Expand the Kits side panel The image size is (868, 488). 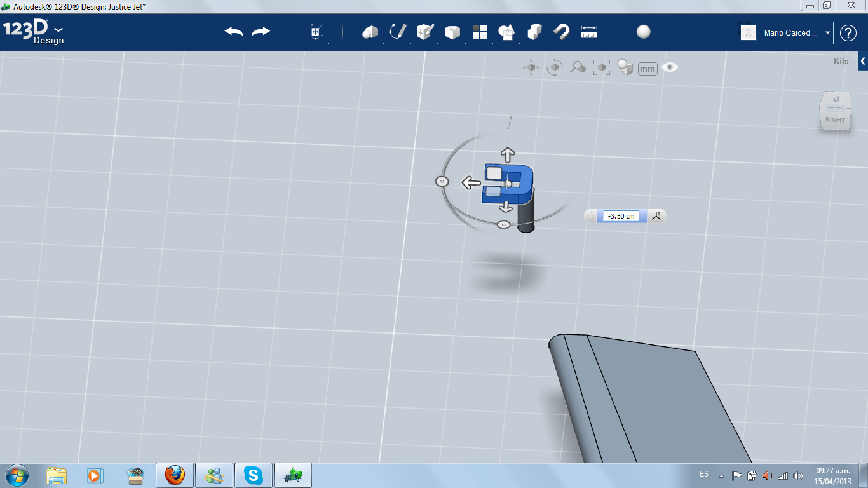[x=863, y=62]
